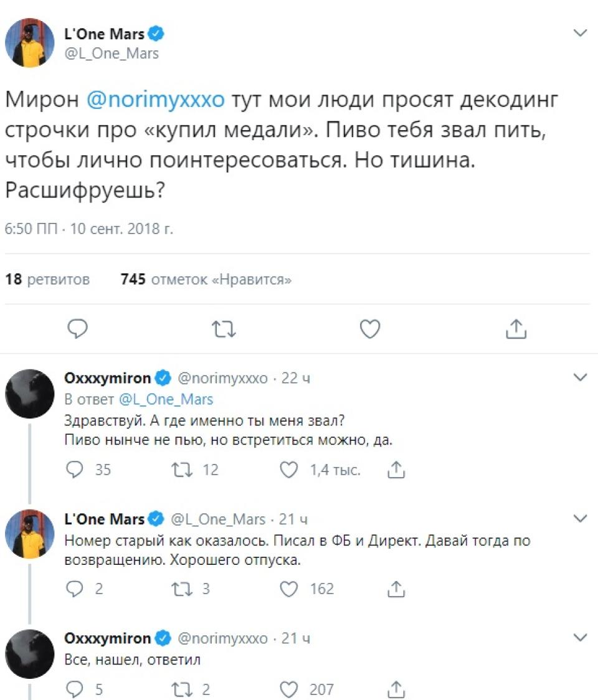Open chevron menu on last Oxxxymiron tweet

(580, 638)
